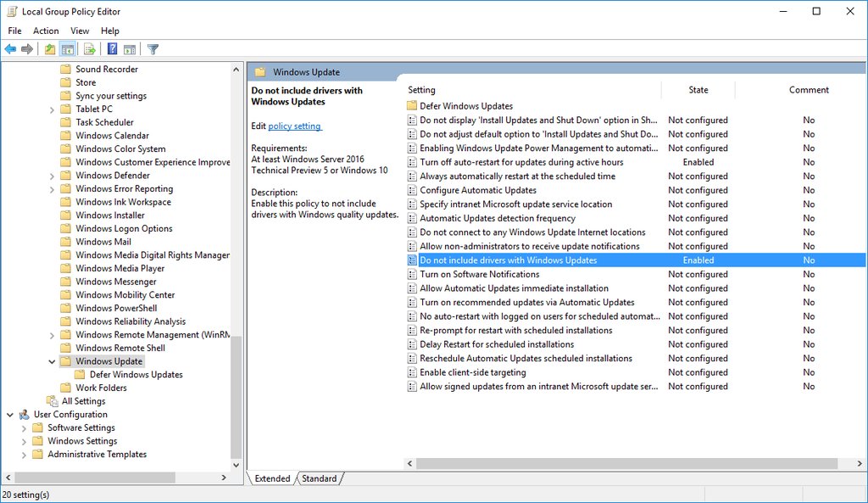
Task: Click the Back navigation arrow
Action: point(10,48)
